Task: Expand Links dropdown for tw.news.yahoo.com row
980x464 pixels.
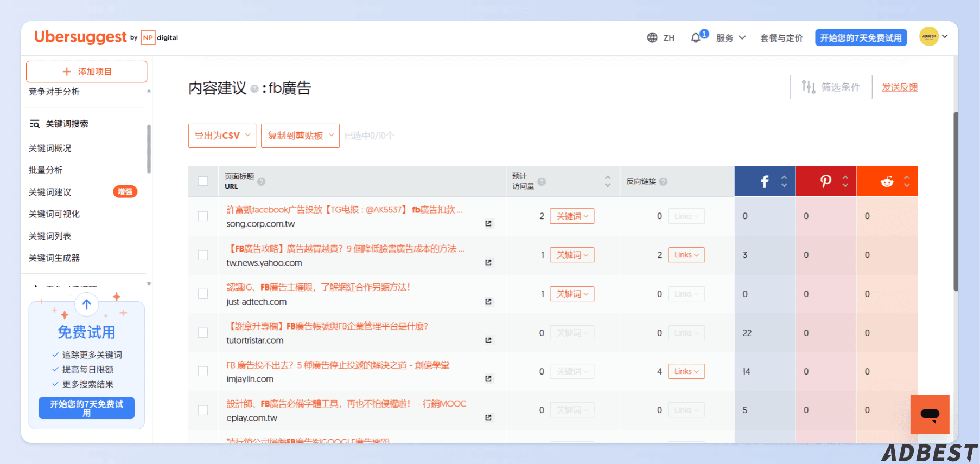Action: 686,255
